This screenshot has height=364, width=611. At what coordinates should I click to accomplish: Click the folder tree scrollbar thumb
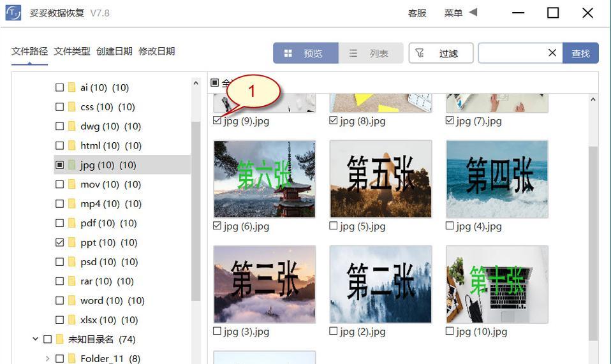196,210
